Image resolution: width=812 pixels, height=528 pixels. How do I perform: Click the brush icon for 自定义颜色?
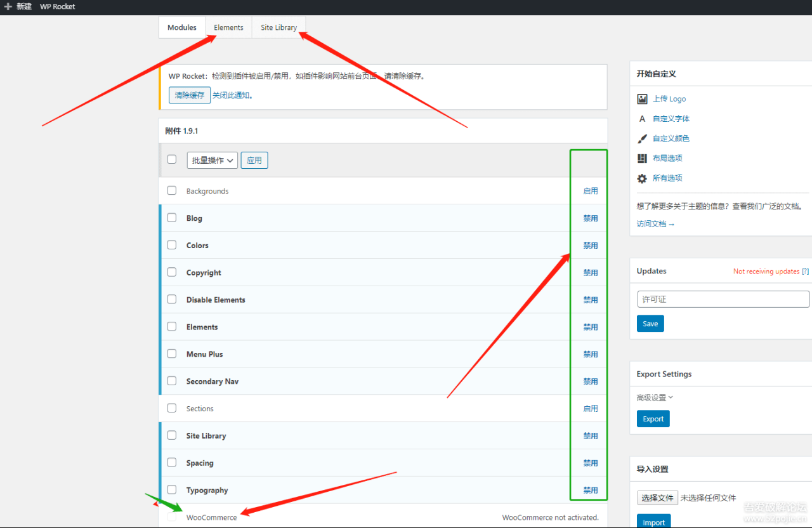pyautogui.click(x=642, y=138)
